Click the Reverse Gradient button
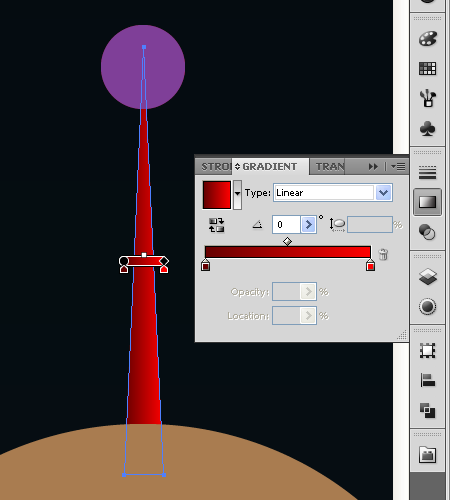Viewport: 450px width, 500px height. click(216, 225)
